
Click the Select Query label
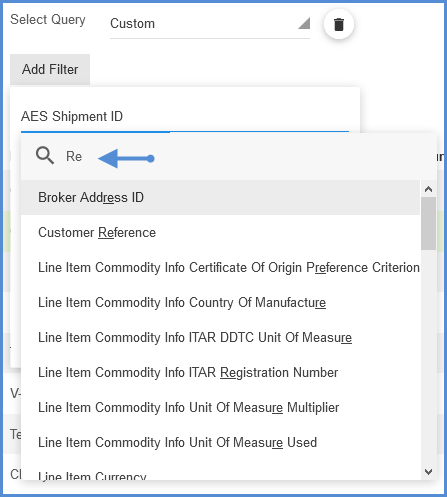(48, 20)
